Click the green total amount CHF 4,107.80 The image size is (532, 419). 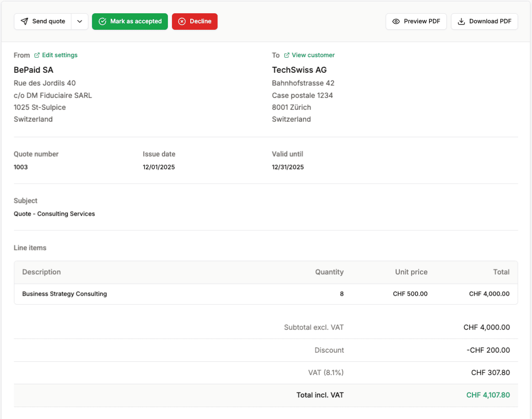tap(488, 395)
